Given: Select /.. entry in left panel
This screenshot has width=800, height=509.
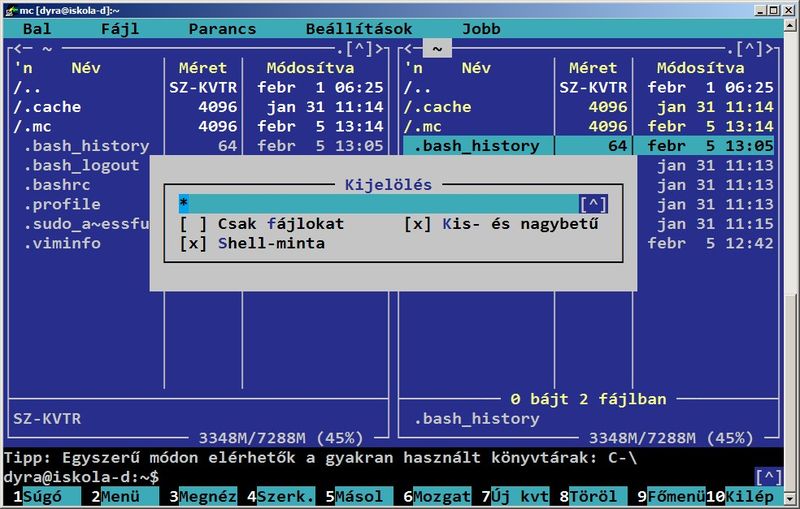Looking at the screenshot, I should tap(199, 88).
